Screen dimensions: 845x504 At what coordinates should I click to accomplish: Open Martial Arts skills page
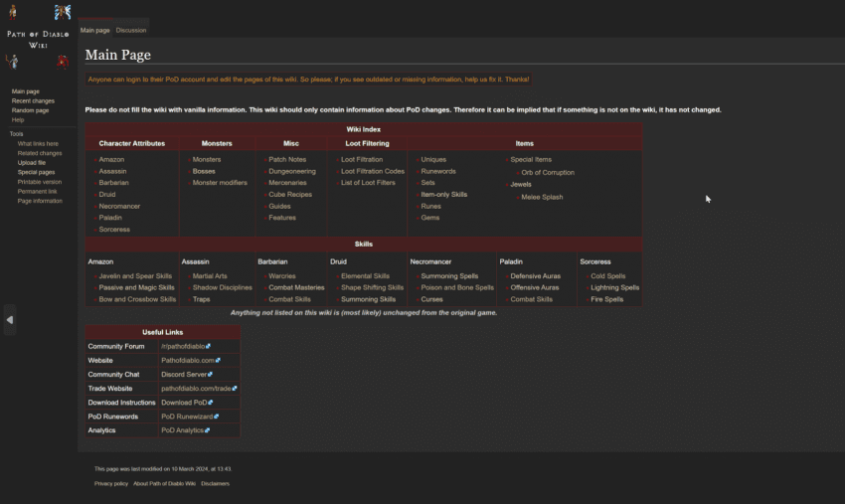point(210,276)
